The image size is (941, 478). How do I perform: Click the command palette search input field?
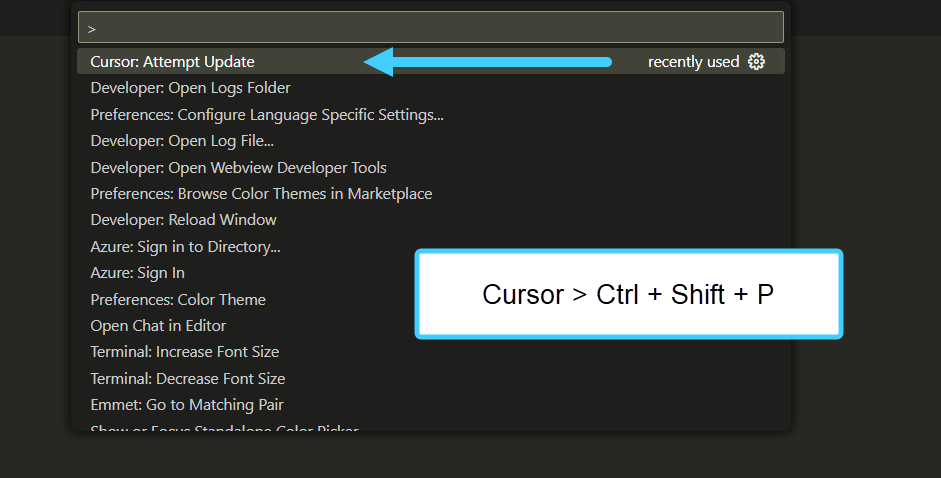430,28
